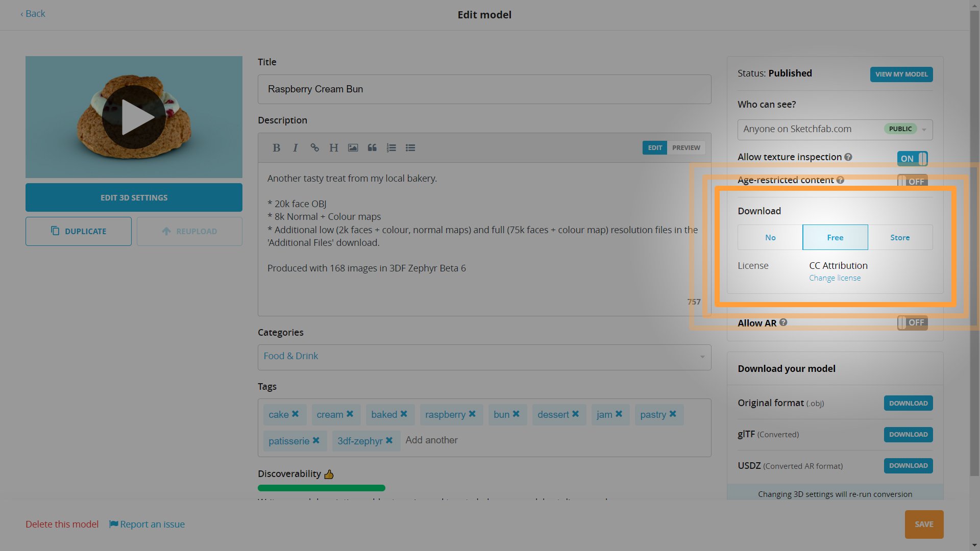Click the Change license link
The height and width of the screenshot is (551, 980).
(835, 278)
